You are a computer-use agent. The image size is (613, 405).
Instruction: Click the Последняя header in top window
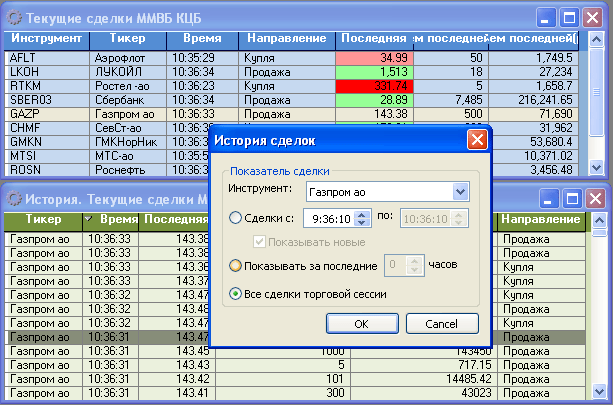(x=374, y=40)
